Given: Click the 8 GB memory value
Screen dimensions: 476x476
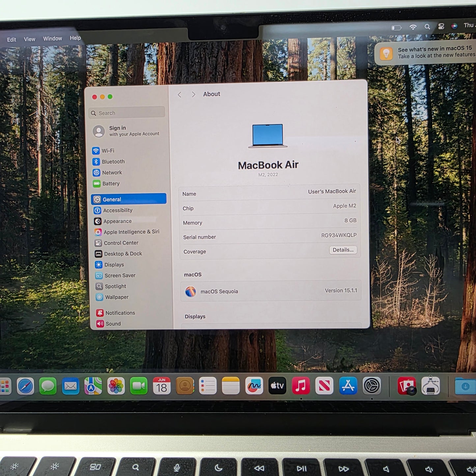Looking at the screenshot, I should (350, 220).
